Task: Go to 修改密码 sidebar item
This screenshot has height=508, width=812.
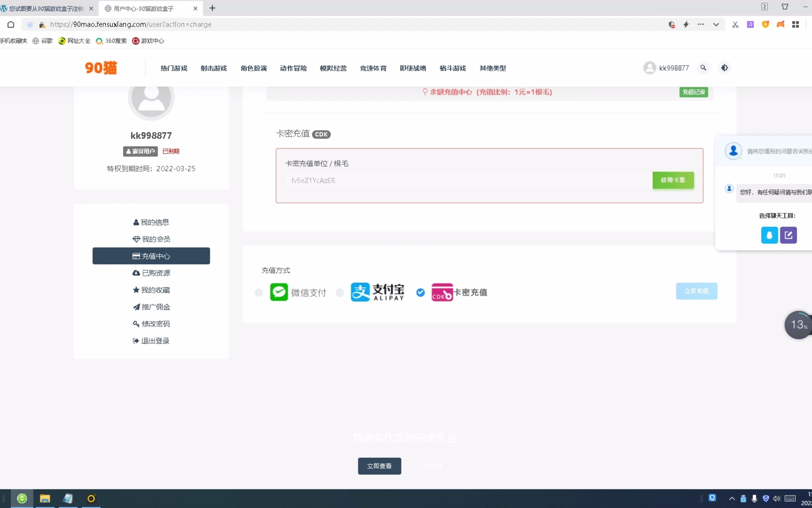Action: 151,324
